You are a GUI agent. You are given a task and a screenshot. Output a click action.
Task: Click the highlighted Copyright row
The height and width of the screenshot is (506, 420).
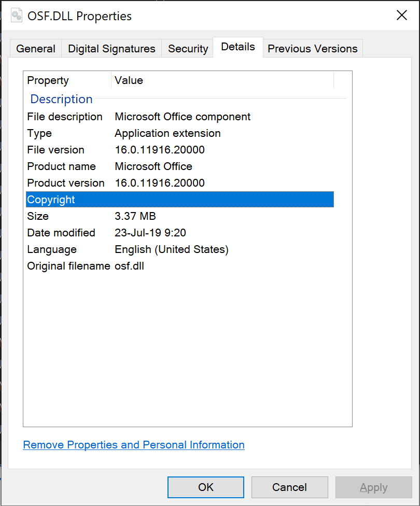click(x=179, y=200)
